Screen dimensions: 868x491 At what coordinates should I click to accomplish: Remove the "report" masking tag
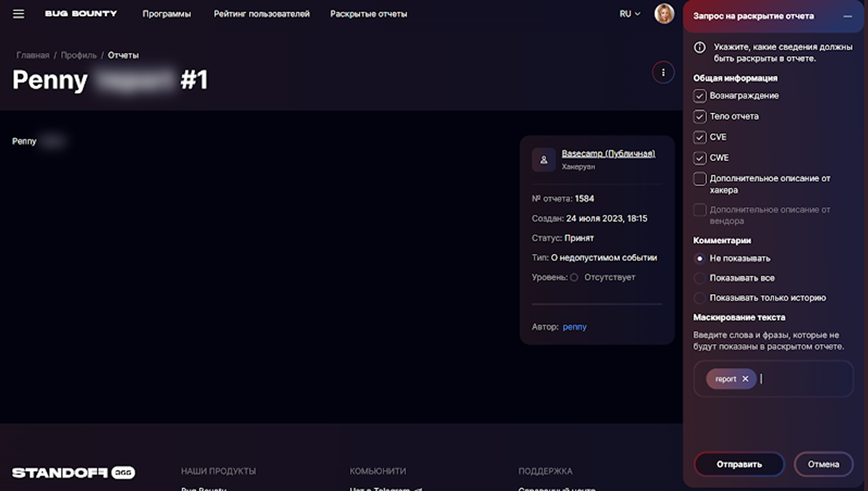click(745, 379)
